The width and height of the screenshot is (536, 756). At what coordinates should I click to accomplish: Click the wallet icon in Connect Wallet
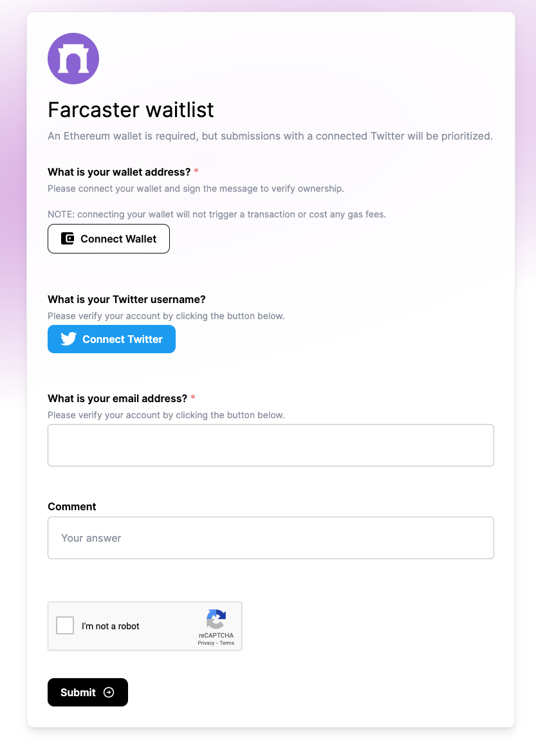click(x=68, y=239)
